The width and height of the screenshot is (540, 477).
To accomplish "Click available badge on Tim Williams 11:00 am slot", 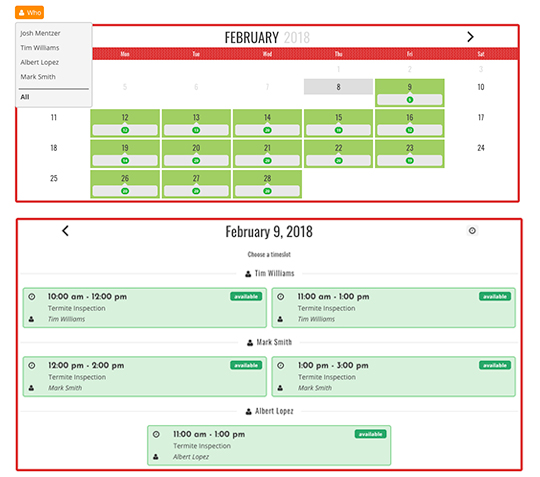I will pos(495,297).
